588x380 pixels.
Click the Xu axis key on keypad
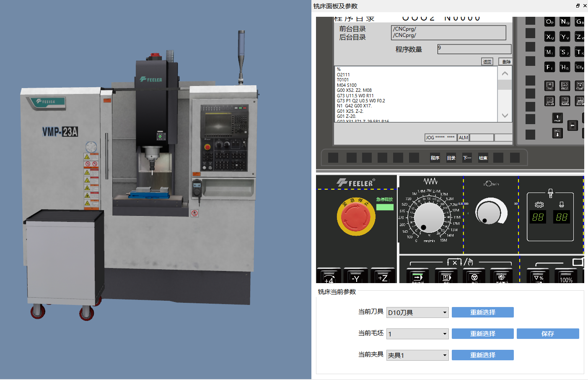(x=549, y=36)
